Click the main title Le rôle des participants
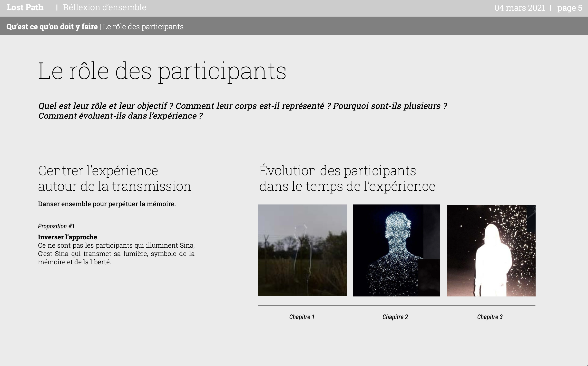This screenshot has width=588, height=366. point(162,71)
